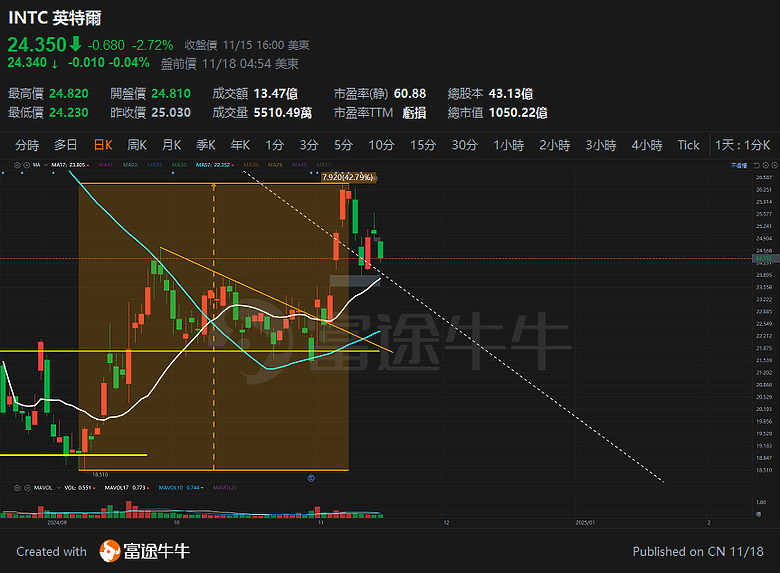780x573 pixels.
Task: Select the 月K monthly chart tab
Action: coord(171,145)
